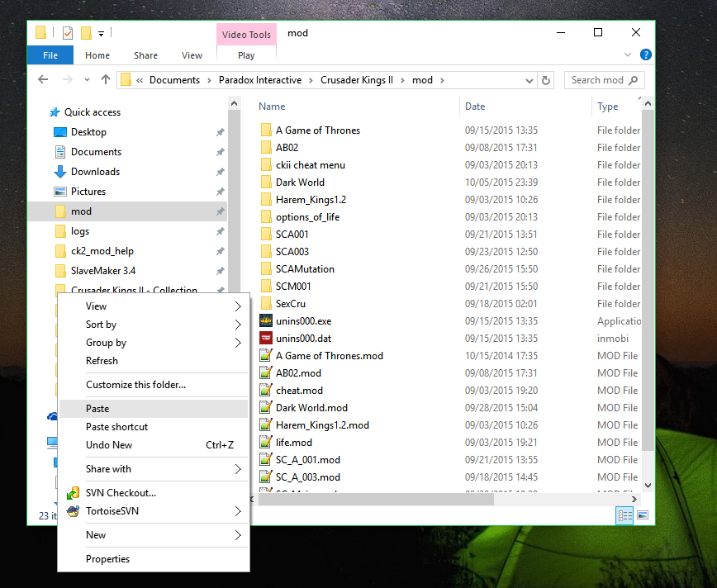Click Documents in the address breadcrumb
Screen dimensions: 717x588
174,80
